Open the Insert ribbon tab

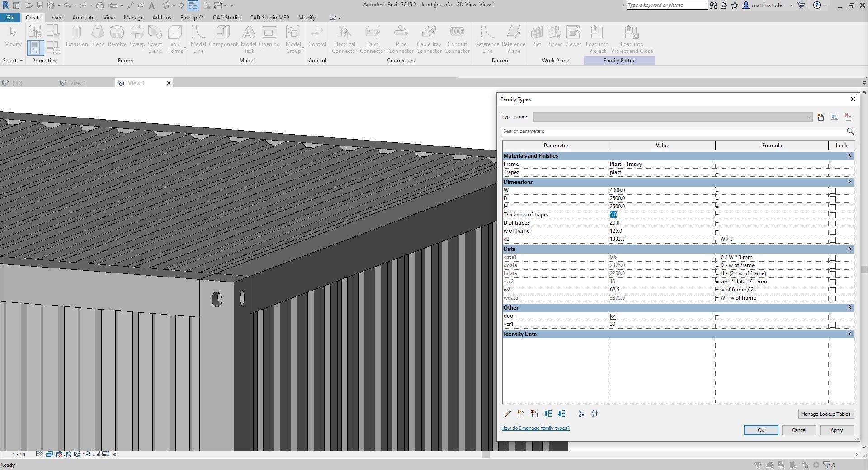tap(57, 18)
